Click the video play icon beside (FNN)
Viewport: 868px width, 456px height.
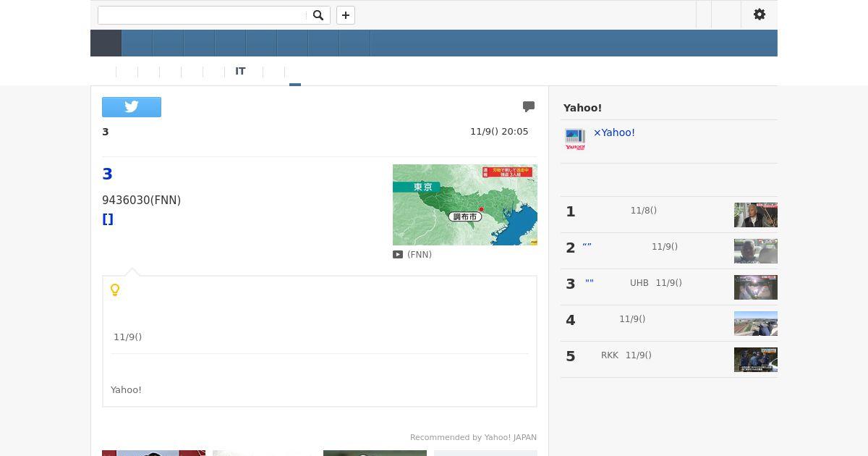coord(398,255)
